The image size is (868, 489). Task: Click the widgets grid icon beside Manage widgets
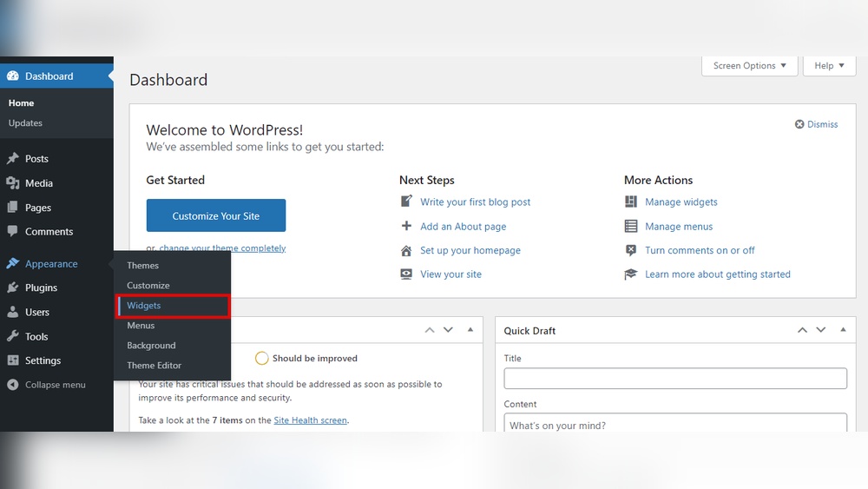tap(631, 202)
